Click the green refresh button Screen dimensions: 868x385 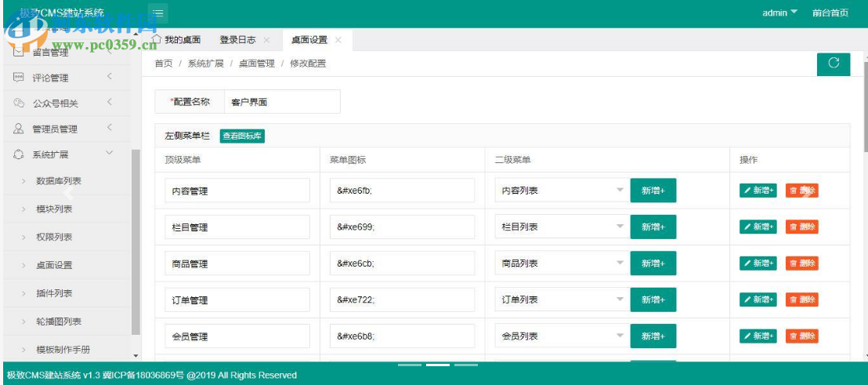click(833, 64)
